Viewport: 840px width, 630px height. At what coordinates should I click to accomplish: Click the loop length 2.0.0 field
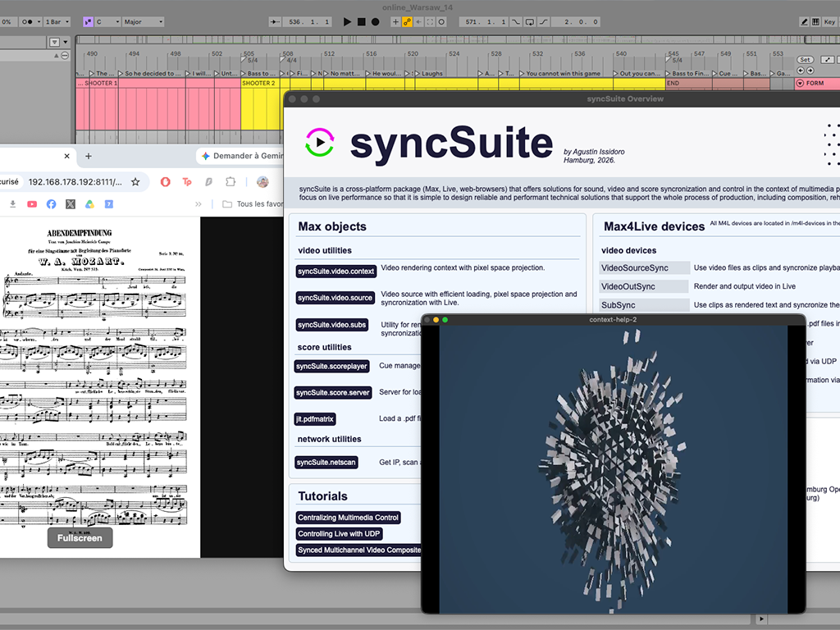pos(576,22)
